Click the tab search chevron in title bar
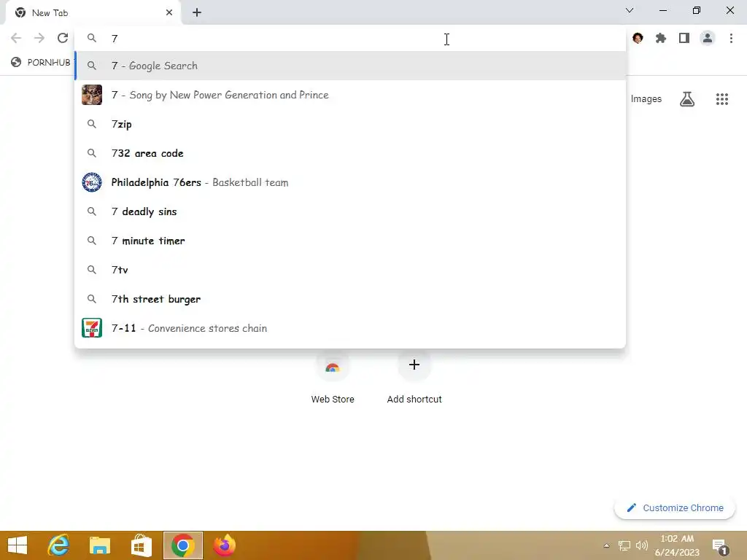This screenshot has width=747, height=560. pyautogui.click(x=630, y=10)
